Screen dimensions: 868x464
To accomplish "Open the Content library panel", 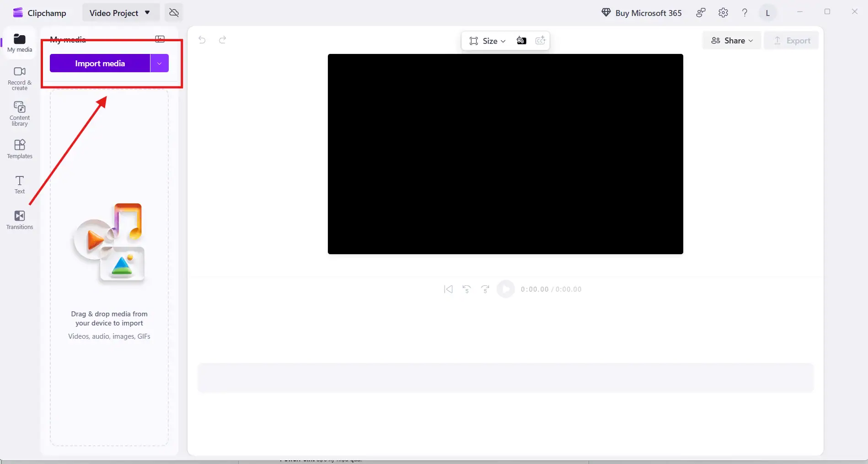I will point(19,113).
